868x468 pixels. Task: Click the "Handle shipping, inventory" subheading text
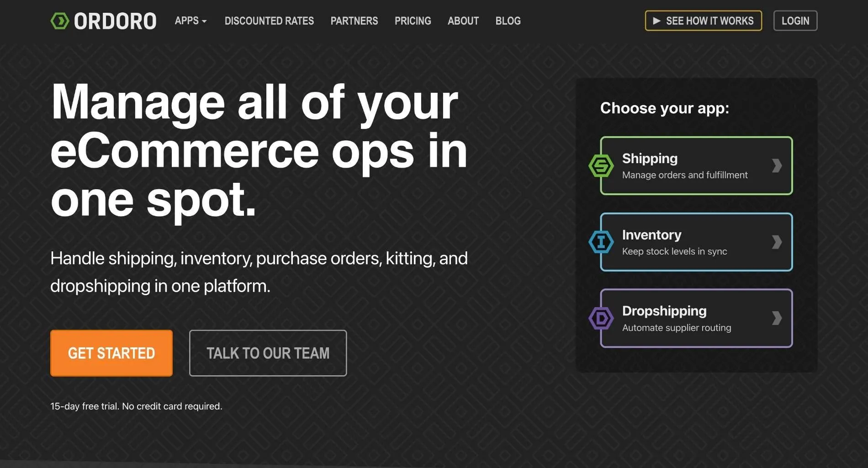point(259,272)
